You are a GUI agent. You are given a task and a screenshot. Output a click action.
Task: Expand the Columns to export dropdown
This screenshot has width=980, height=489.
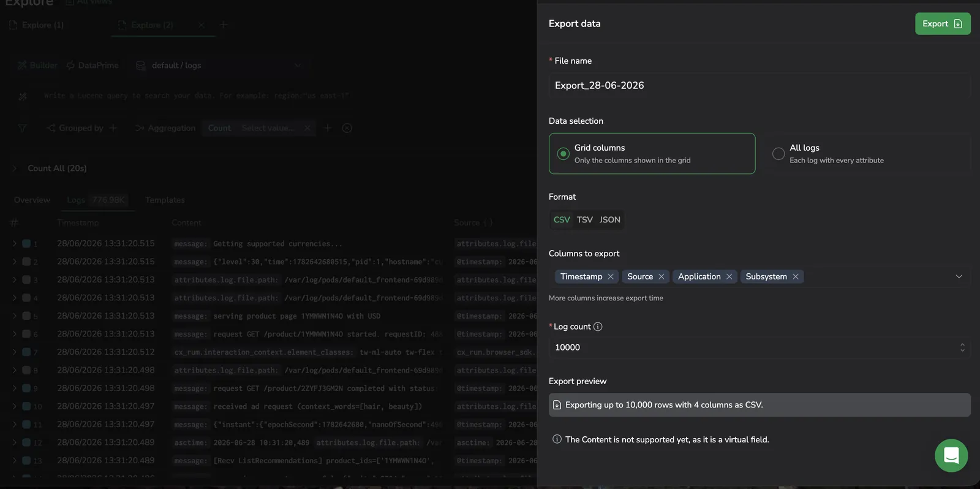tap(959, 276)
